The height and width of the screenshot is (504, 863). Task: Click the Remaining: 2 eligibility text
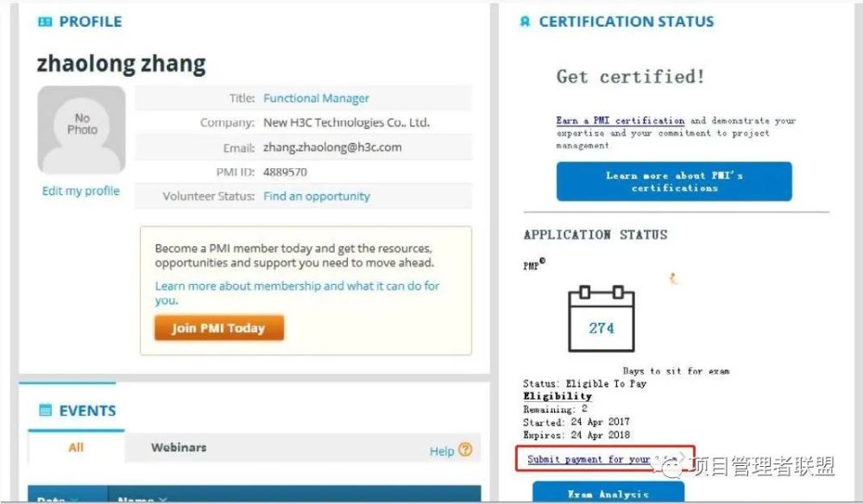point(555,409)
